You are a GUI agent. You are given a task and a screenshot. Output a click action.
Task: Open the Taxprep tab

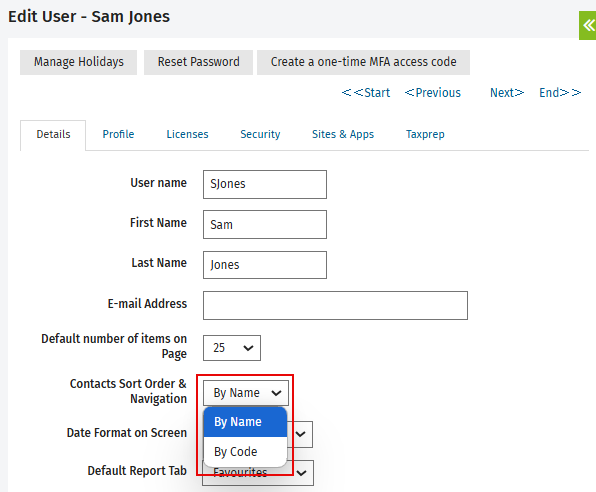pyautogui.click(x=425, y=134)
